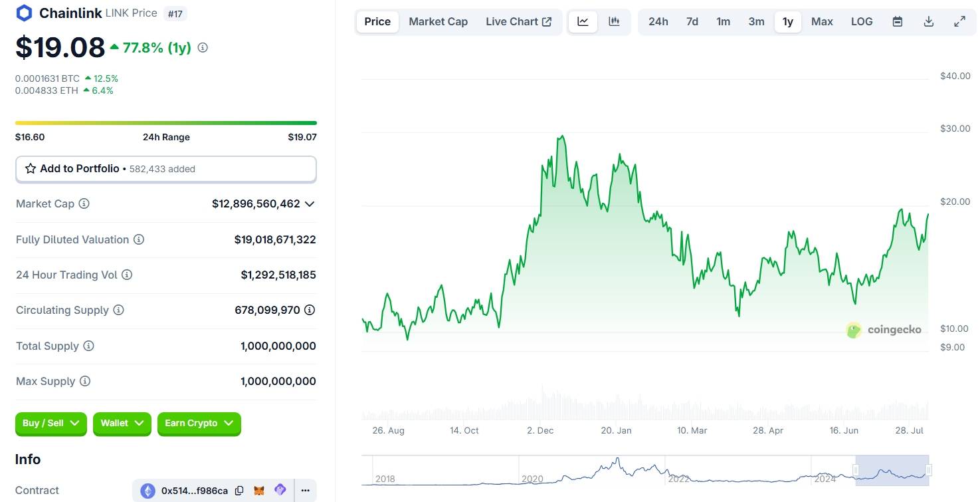
Task: Click the star icon in Add to Portfolio
Action: 31,169
